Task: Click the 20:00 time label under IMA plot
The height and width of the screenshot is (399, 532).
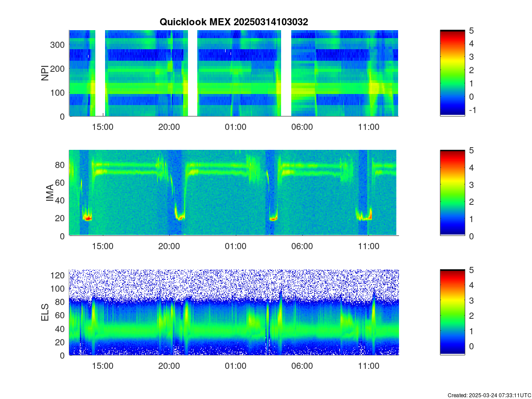Action: coord(169,246)
